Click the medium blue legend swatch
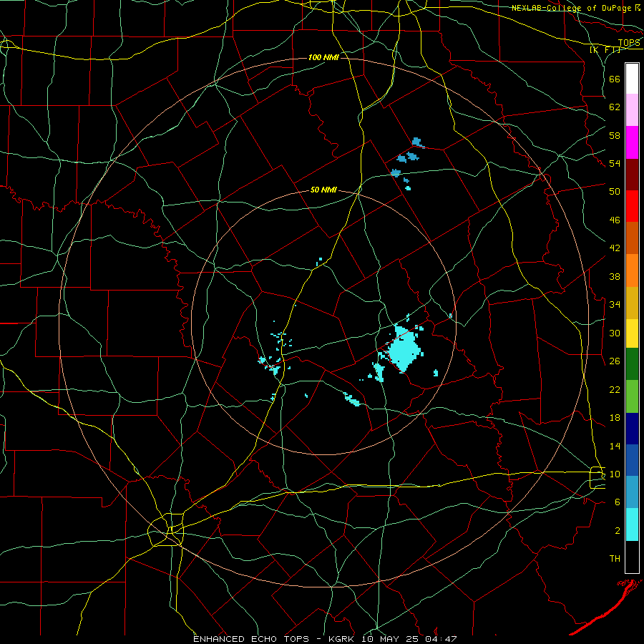The height and width of the screenshot is (644, 644). 632,460
